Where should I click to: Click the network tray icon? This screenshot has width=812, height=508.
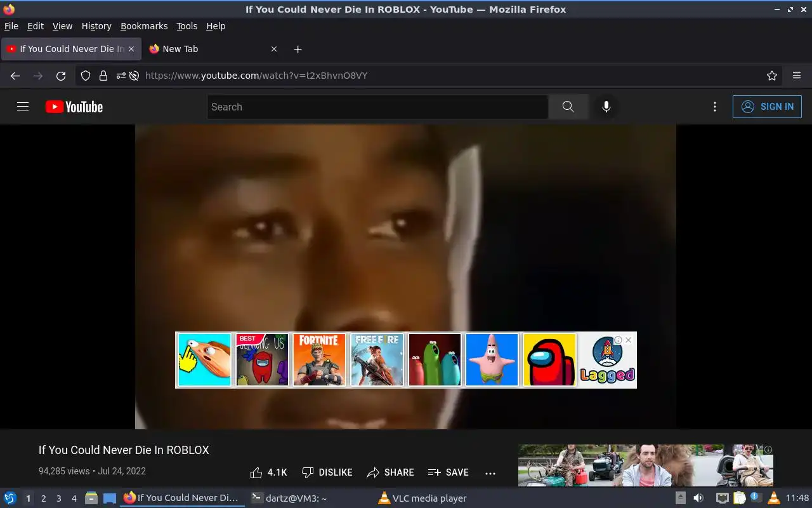[x=723, y=498]
